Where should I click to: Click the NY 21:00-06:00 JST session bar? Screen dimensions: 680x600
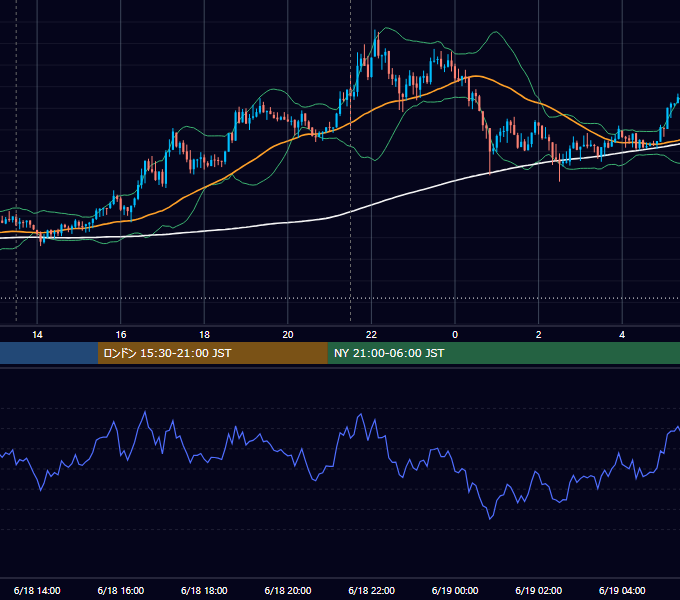point(503,353)
